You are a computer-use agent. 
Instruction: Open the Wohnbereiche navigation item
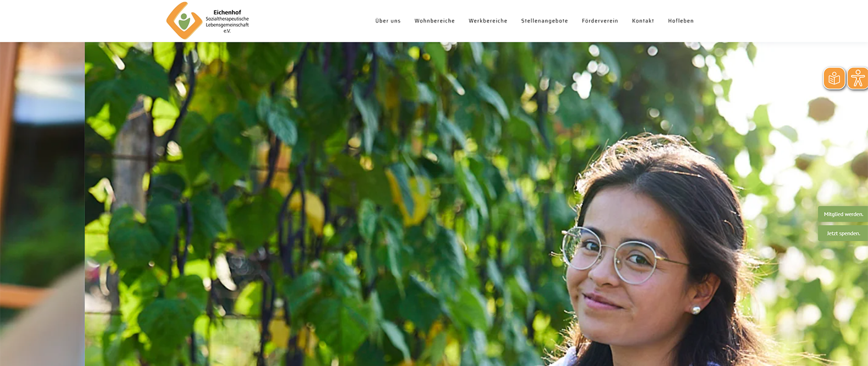pyautogui.click(x=435, y=21)
